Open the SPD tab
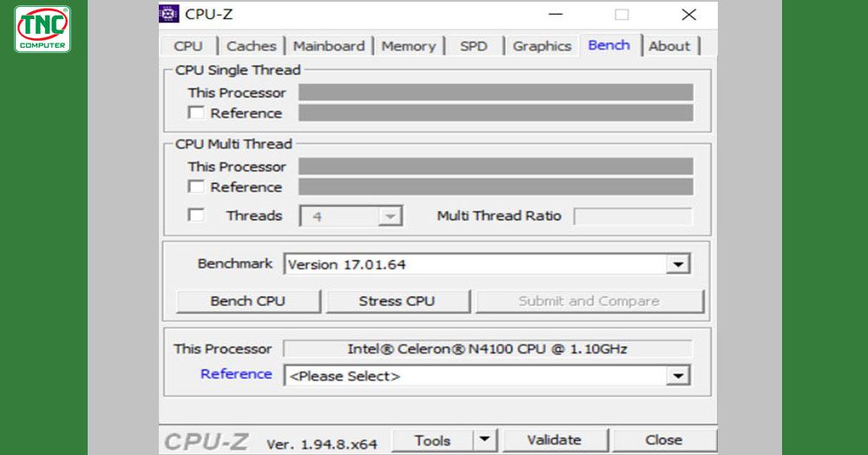This screenshot has height=455, width=868. 473,46
